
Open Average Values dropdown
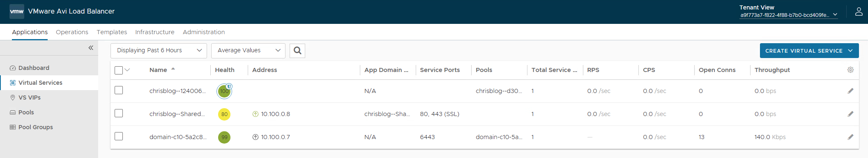tap(248, 51)
